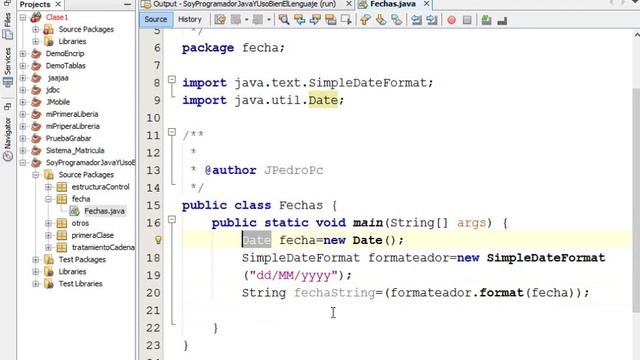Expand the Sistema_Matricula project
This screenshot has height=360, width=640.
[23, 150]
